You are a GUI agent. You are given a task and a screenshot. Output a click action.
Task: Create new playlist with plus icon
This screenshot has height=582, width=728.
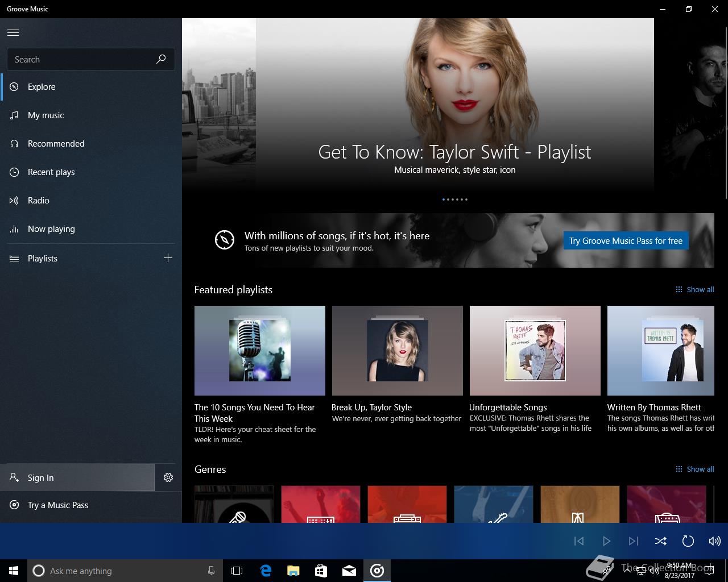pos(168,258)
